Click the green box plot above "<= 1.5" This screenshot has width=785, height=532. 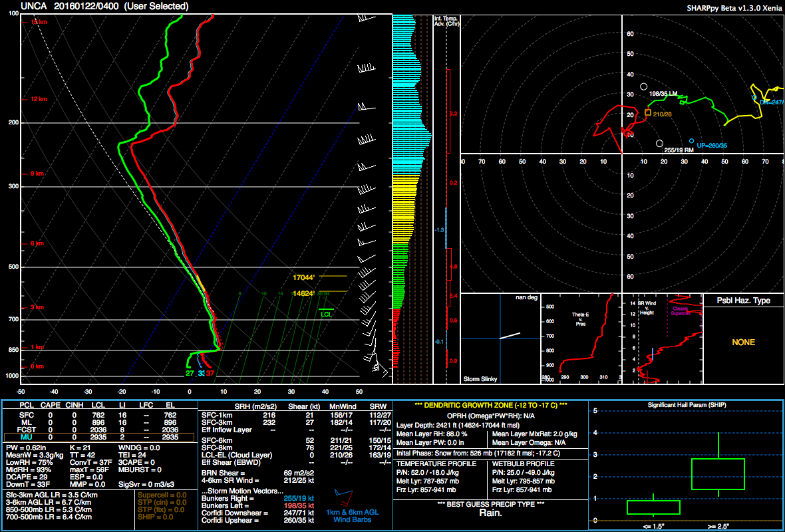click(x=653, y=505)
